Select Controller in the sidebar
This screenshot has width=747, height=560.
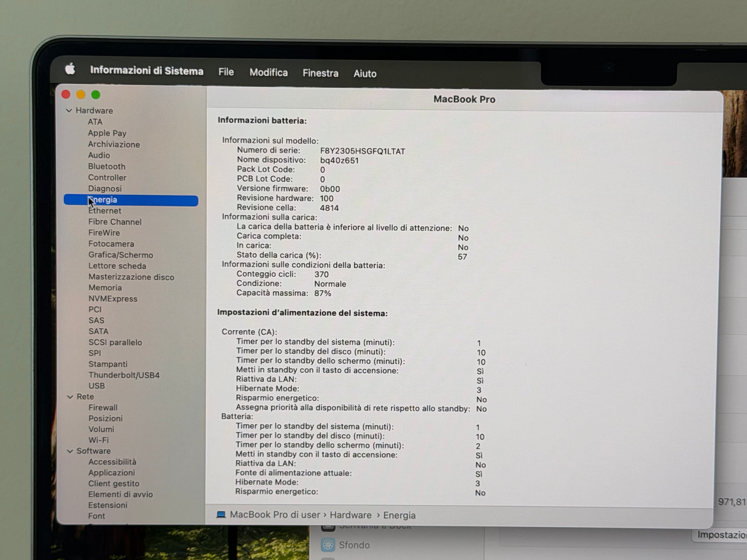107,178
